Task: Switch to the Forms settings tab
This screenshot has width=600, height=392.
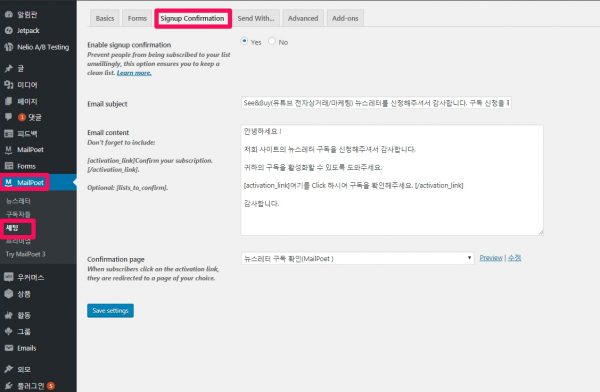Action: coord(137,18)
